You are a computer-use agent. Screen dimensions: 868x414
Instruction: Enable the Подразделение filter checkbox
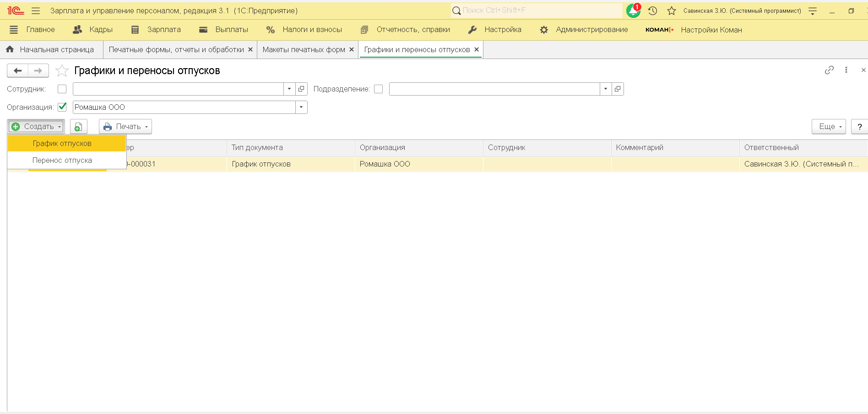click(378, 89)
